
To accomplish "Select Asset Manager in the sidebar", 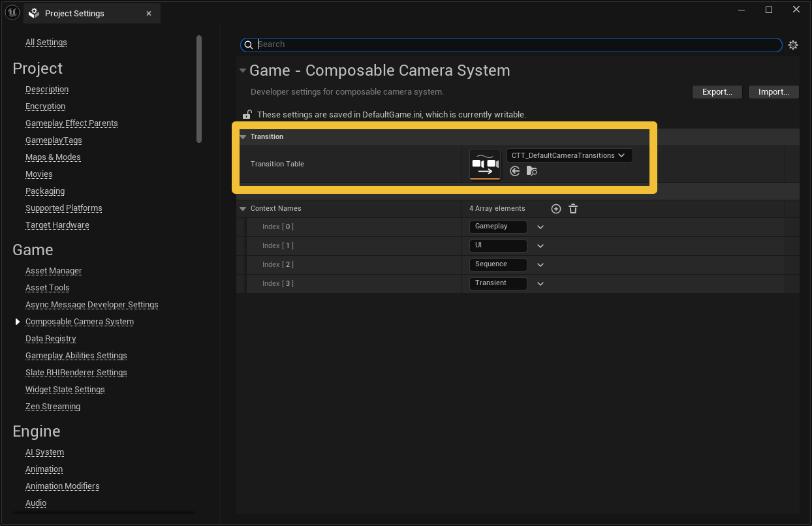I will tap(54, 271).
